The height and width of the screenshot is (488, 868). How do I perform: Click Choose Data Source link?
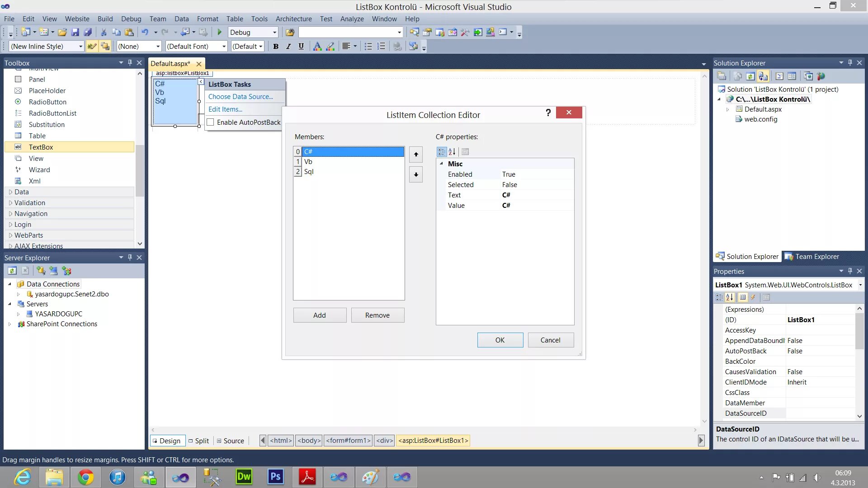[x=241, y=96]
